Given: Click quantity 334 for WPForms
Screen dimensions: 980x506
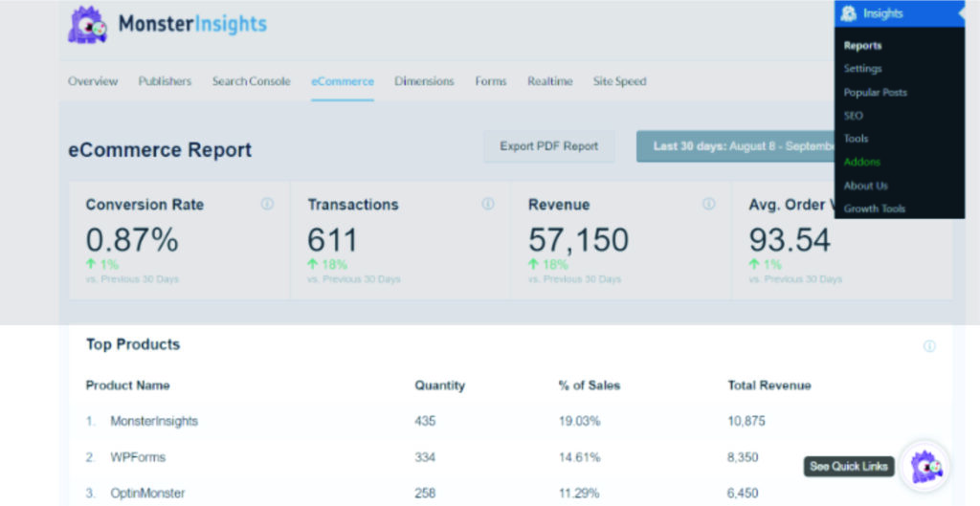Looking at the screenshot, I should [425, 457].
